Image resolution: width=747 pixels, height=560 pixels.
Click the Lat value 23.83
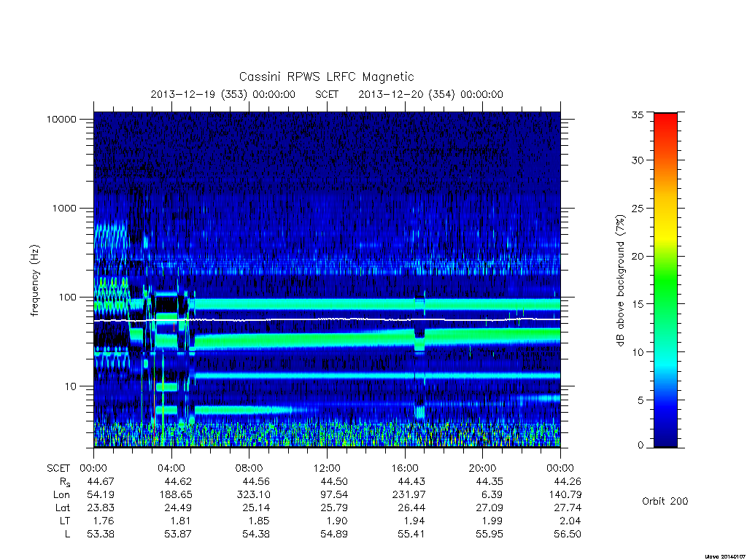tap(101, 507)
